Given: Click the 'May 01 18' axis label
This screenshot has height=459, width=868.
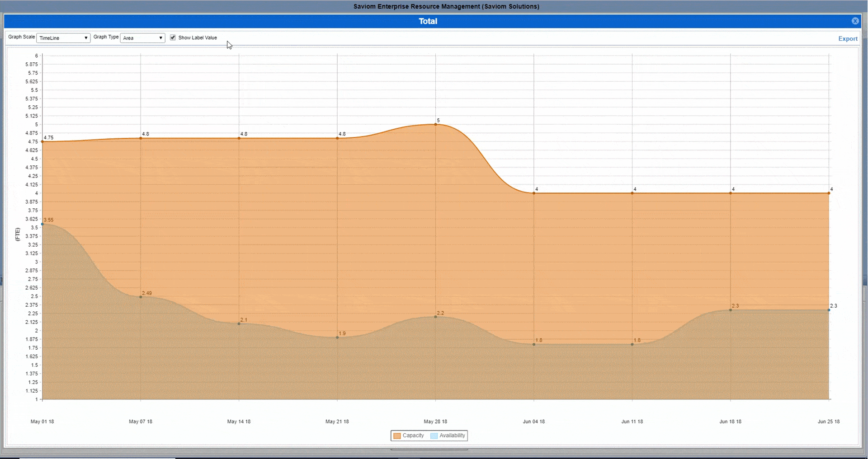Looking at the screenshot, I should coord(42,422).
